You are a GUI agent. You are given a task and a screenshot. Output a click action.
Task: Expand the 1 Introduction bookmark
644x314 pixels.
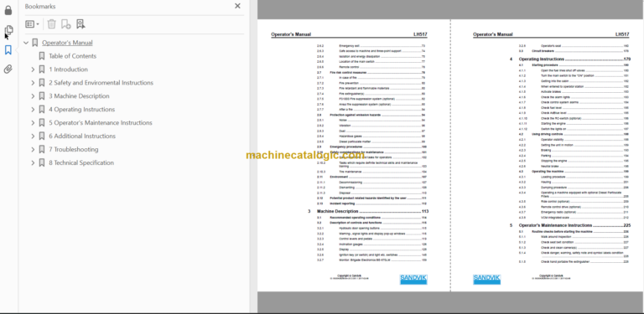(x=33, y=69)
